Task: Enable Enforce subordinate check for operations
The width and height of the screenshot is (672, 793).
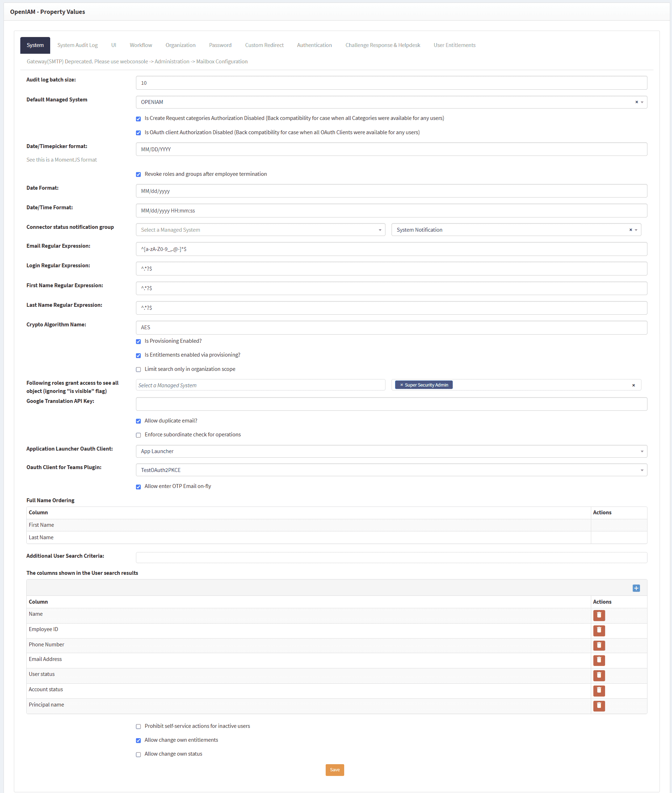Action: coord(138,435)
